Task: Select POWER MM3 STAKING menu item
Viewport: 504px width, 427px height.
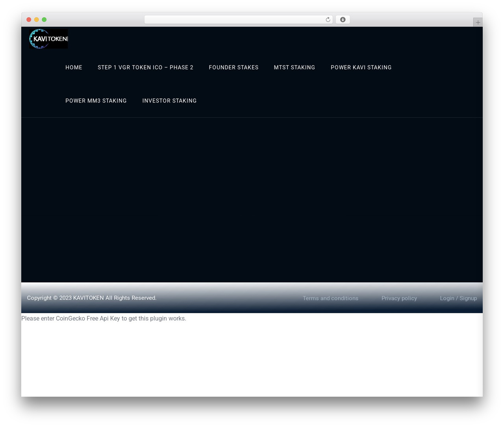Action: (x=96, y=101)
